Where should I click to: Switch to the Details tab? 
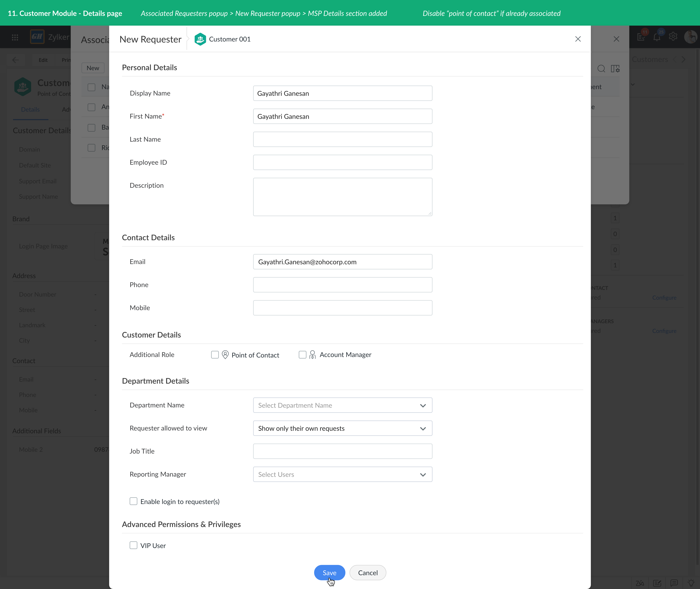tap(30, 109)
